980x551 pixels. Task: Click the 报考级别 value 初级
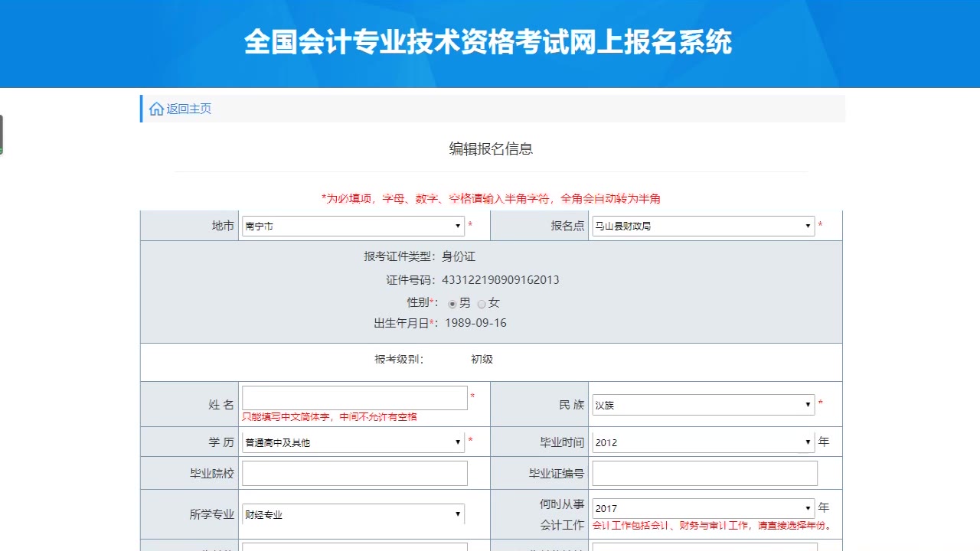482,359
